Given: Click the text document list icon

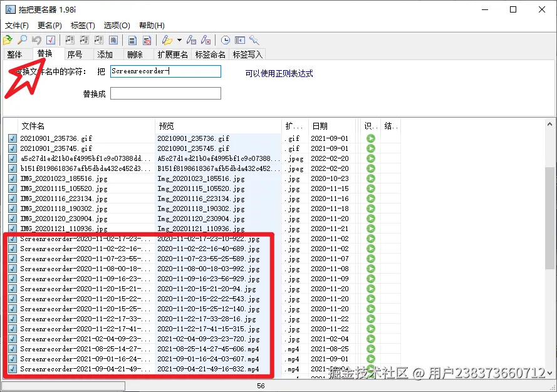Looking at the screenshot, I should coord(132,40).
